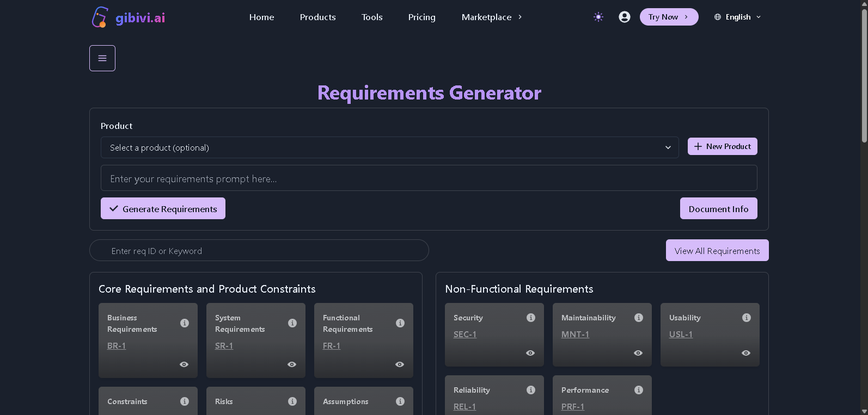The image size is (868, 415).
Task: Show info for Performance card
Action: pos(639,390)
